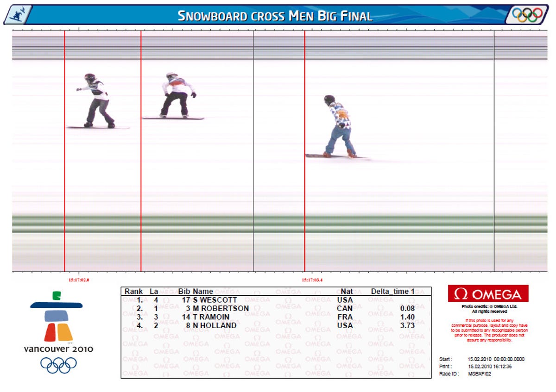Click the Omega brand logo
The height and width of the screenshot is (392, 556).
click(x=488, y=293)
